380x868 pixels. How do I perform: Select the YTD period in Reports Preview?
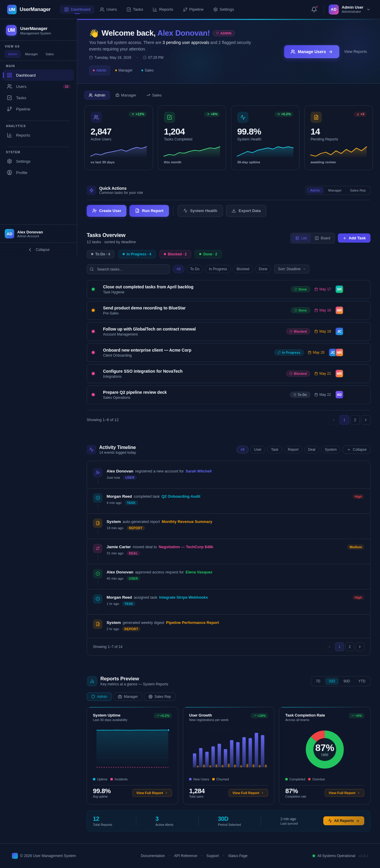pyautogui.click(x=362, y=681)
